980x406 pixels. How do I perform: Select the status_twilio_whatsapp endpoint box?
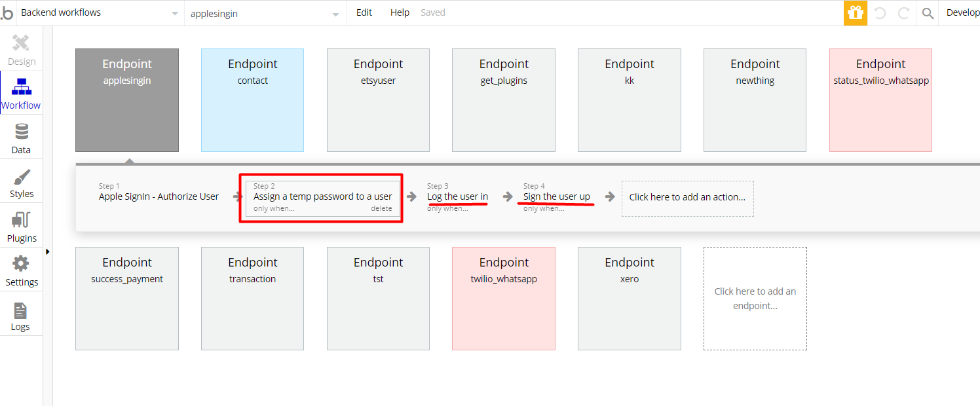880,100
